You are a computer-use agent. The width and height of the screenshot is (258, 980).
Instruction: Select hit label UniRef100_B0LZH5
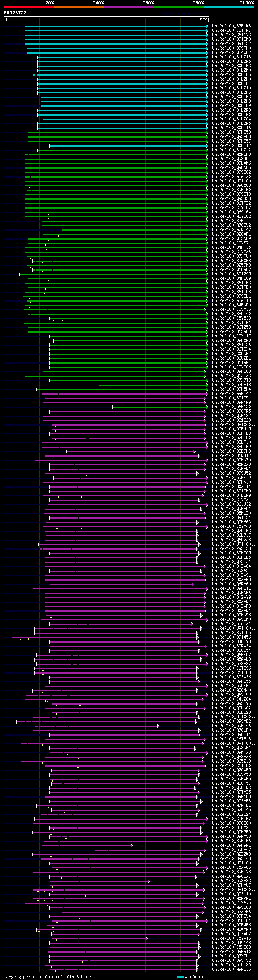tap(231, 75)
